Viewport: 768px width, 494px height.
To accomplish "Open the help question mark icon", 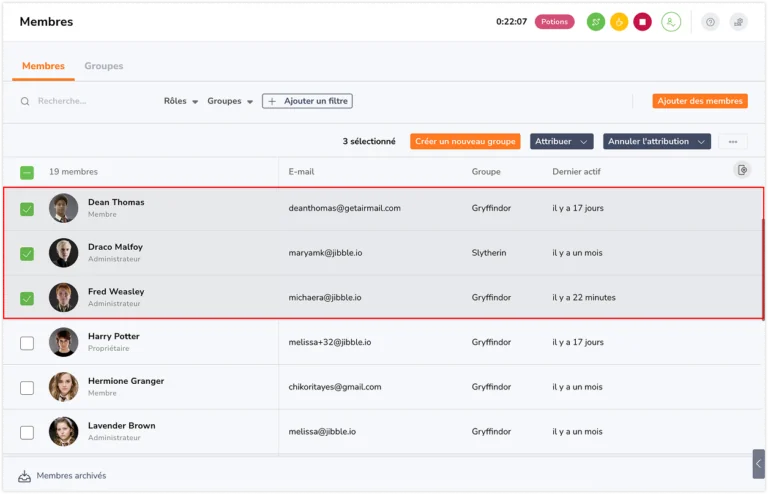I will tap(710, 22).
